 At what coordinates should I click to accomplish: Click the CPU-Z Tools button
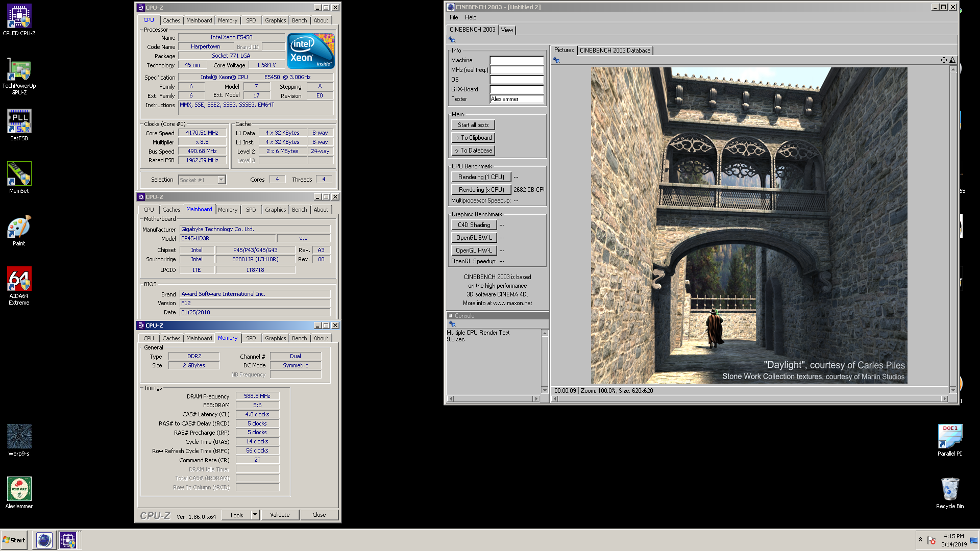pos(236,515)
